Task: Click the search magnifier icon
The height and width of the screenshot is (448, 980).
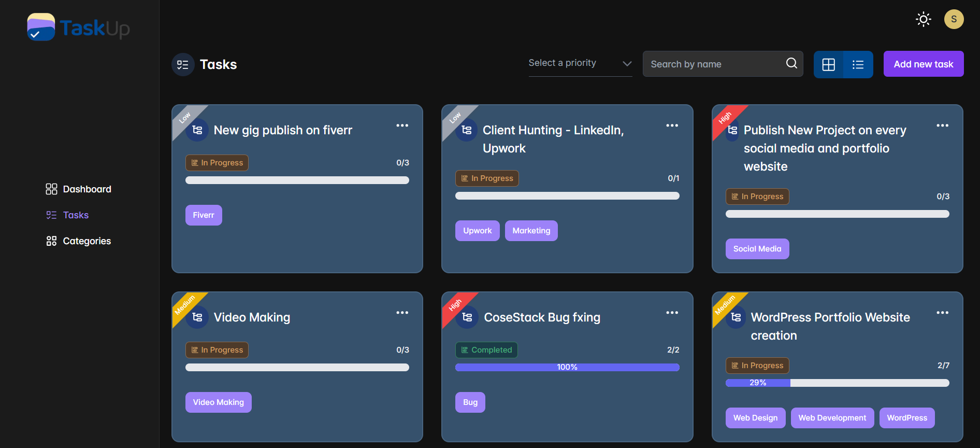Action: pos(791,63)
